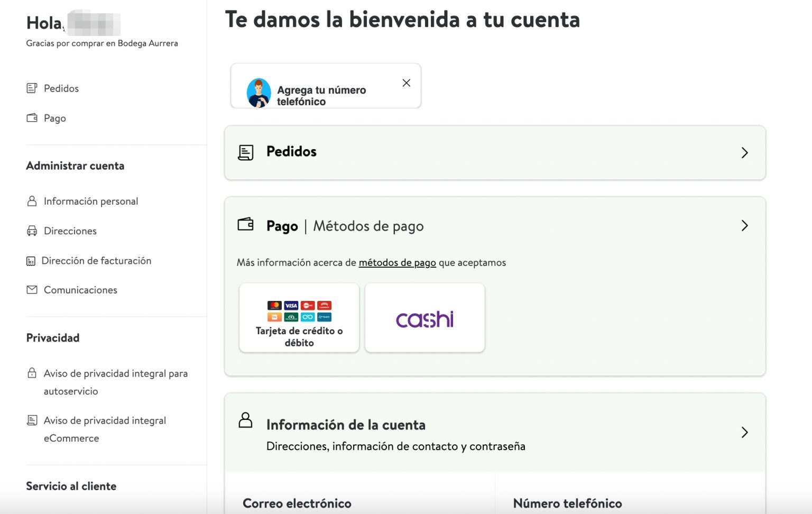Select the Información personal person icon
The width and height of the screenshot is (812, 514).
click(31, 201)
